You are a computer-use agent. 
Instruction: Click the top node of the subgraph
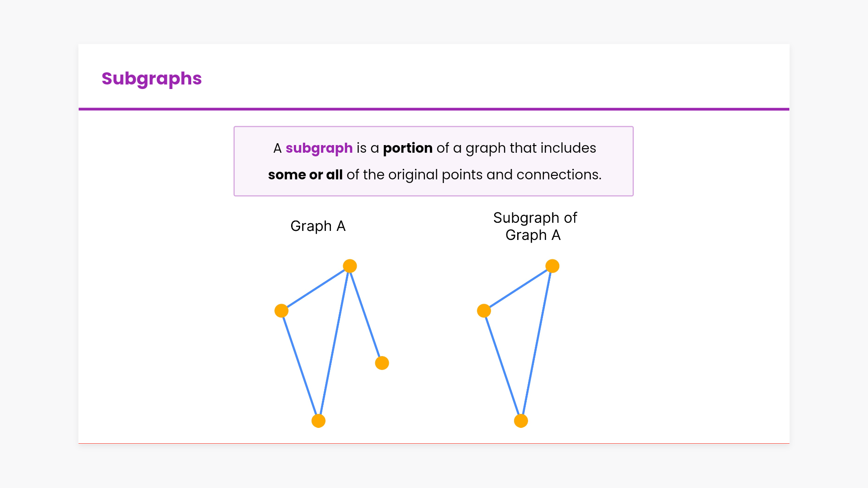point(552,266)
